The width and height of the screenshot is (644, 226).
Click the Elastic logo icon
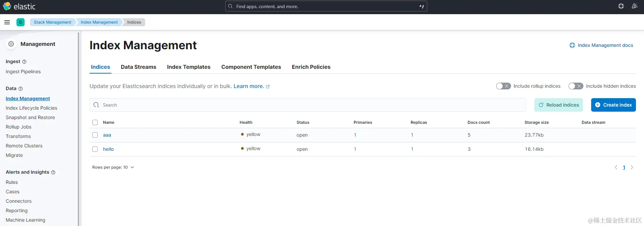click(7, 6)
